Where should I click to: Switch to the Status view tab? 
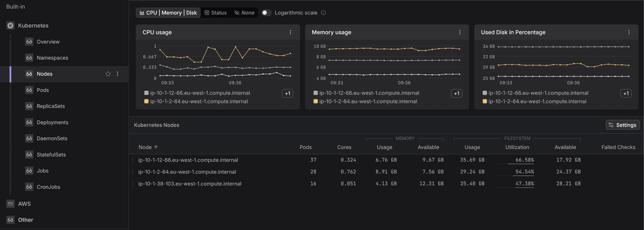(216, 12)
